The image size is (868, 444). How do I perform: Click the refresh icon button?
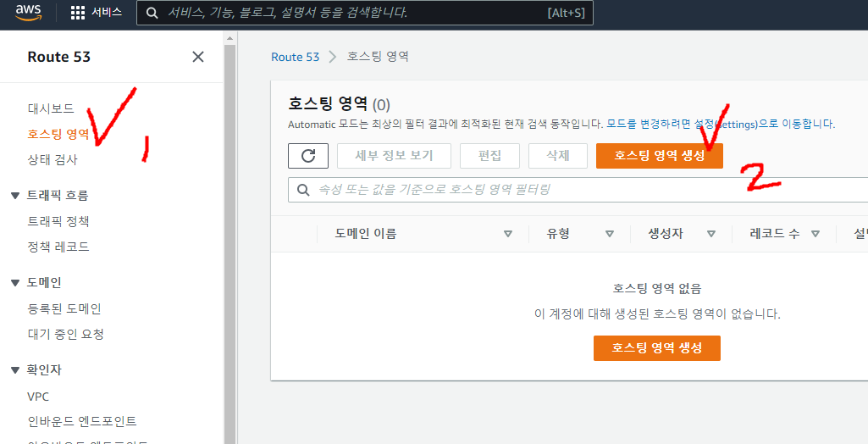coord(308,156)
